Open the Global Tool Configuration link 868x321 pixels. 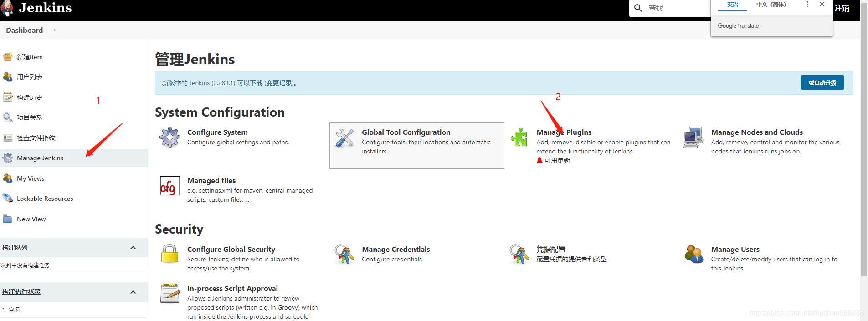[x=406, y=132]
